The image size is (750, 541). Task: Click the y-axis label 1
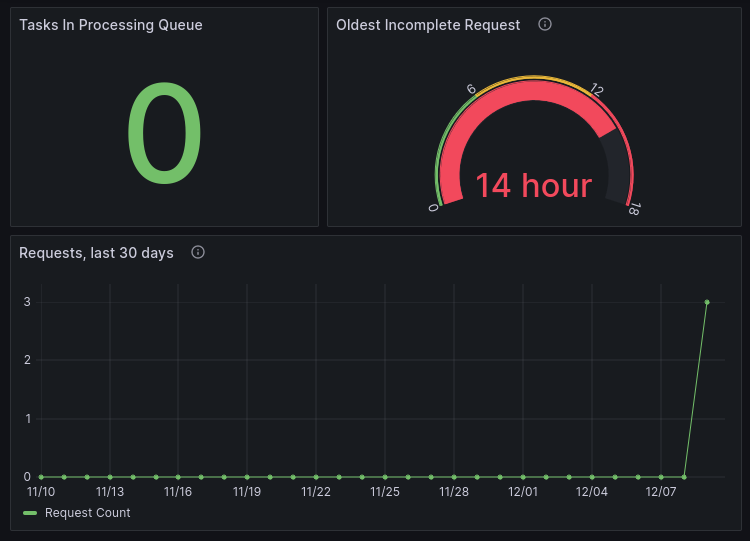[x=28, y=419]
